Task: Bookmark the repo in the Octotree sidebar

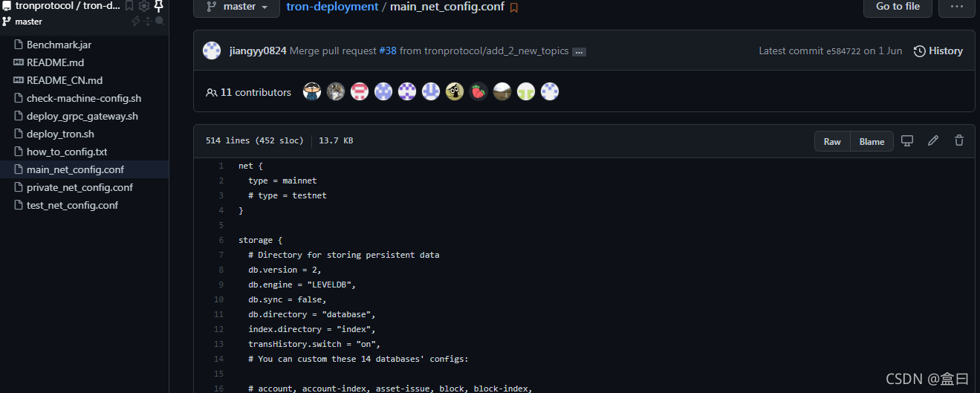Action: click(129, 6)
